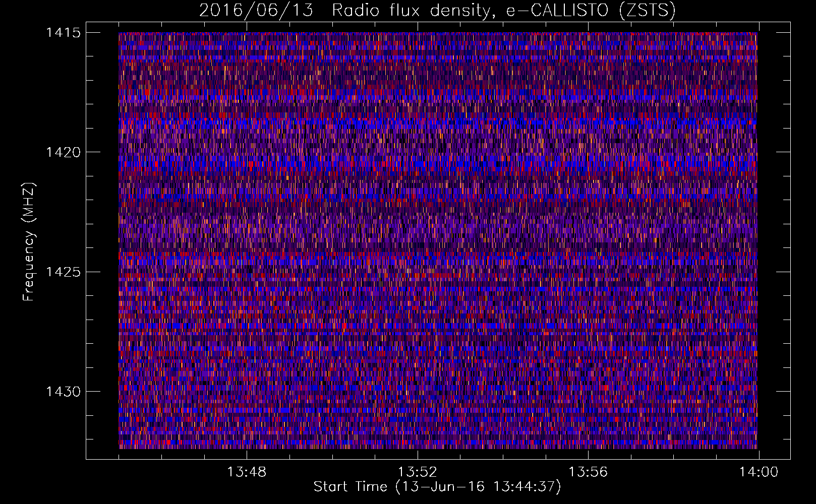Click the 'Start Time (13-Jun-16 13:44:37)' axis title
The height and width of the screenshot is (504, 816).
437,487
